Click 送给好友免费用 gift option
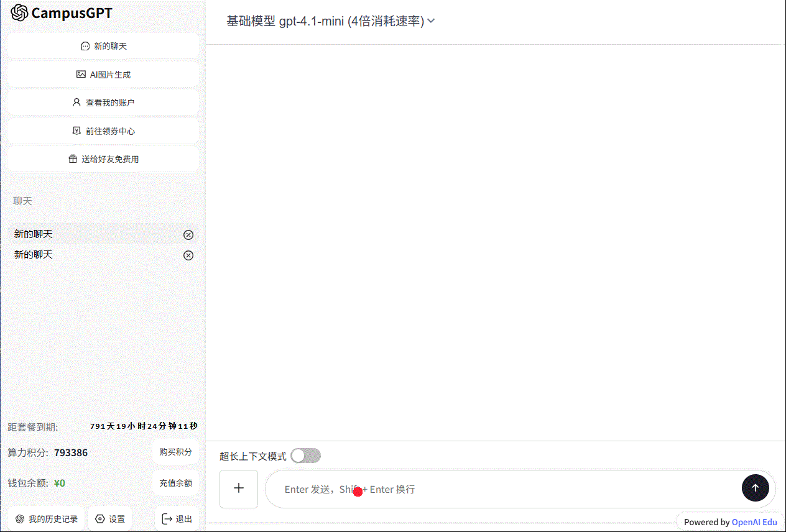The image size is (786, 532). click(103, 159)
